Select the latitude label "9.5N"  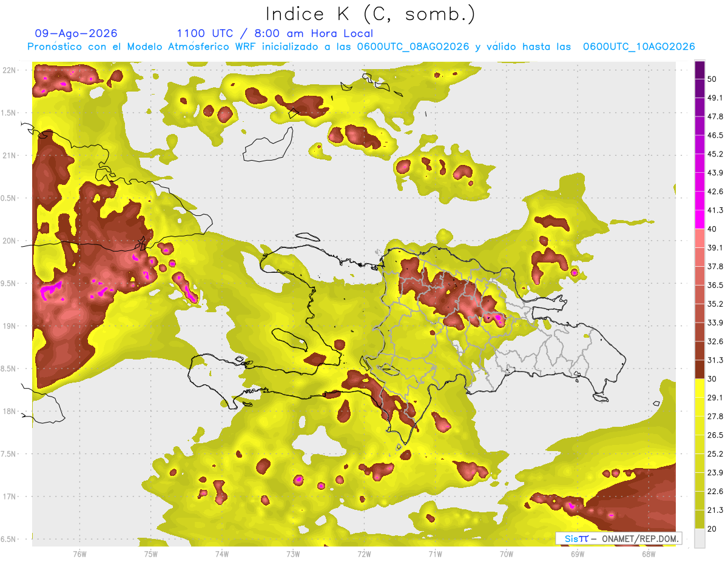(x=7, y=284)
